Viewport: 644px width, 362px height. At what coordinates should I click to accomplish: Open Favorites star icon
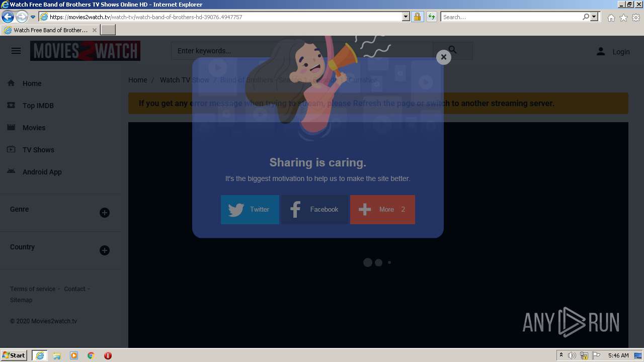pyautogui.click(x=623, y=18)
